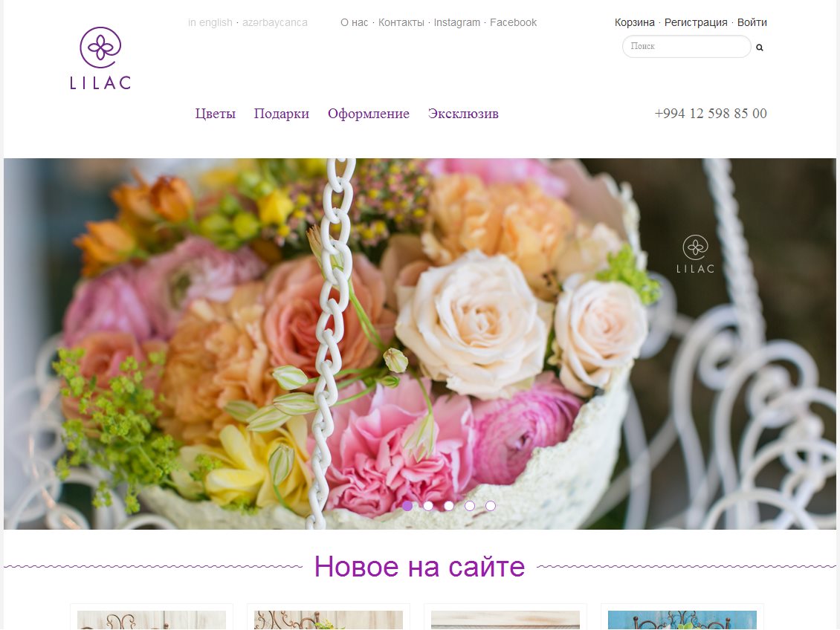Viewport: 840px width, 630px height.
Task: Open the Instagram link
Action: tap(457, 22)
